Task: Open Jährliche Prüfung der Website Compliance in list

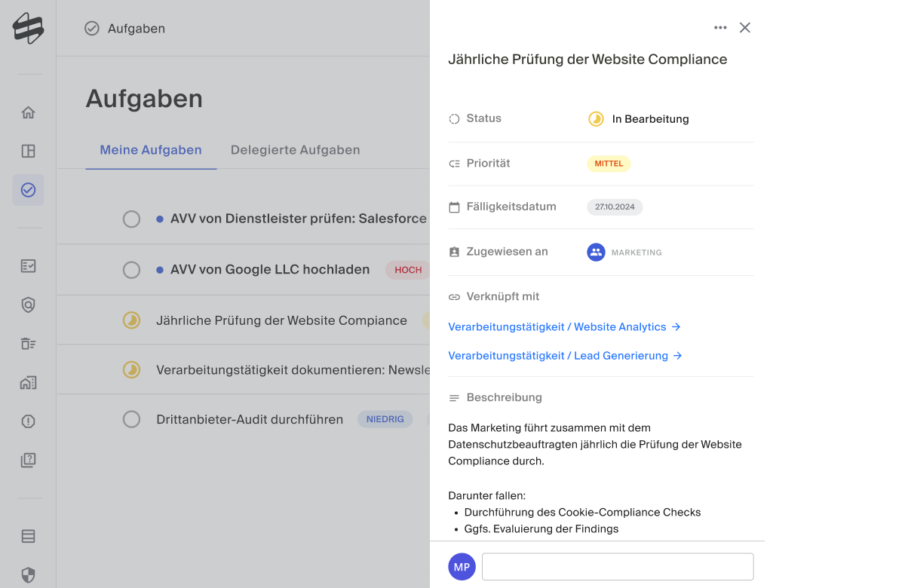Action: (281, 320)
